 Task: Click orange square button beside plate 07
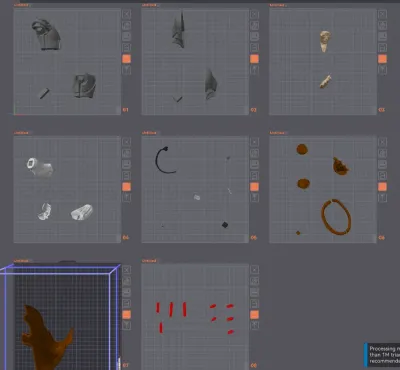pyautogui.click(x=127, y=314)
